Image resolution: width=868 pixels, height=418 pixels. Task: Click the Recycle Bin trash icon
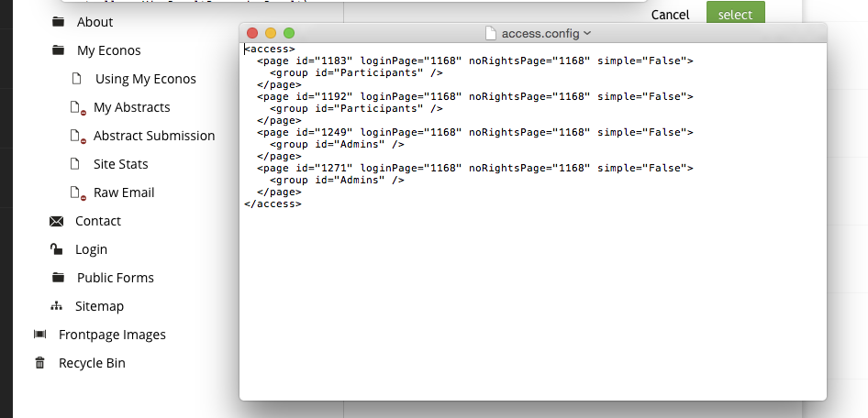39,363
